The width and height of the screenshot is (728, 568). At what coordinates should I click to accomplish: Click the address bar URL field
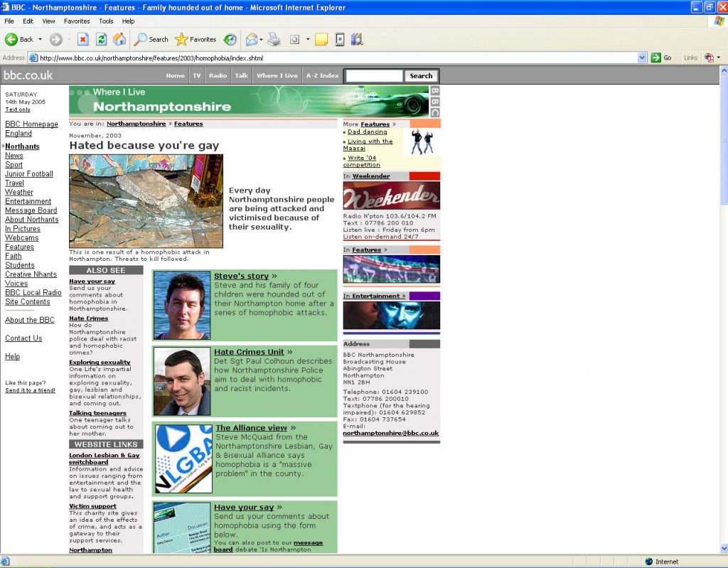[338, 58]
